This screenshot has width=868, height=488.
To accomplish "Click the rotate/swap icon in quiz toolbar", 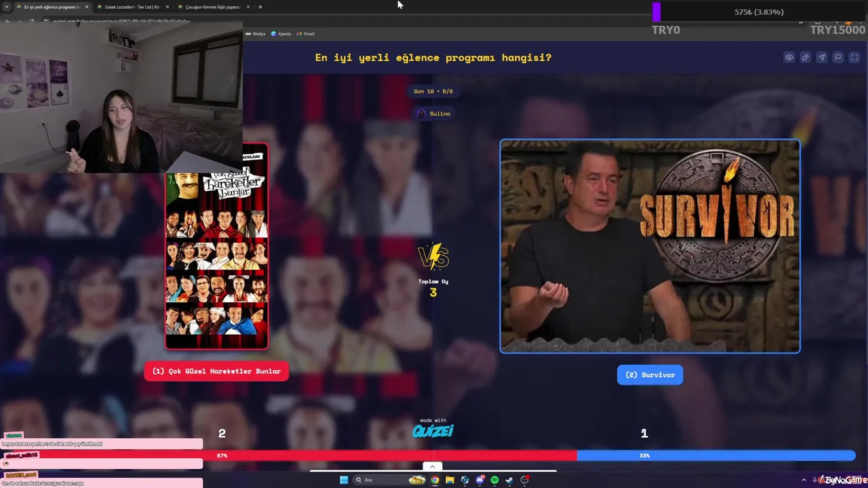I will tap(806, 58).
